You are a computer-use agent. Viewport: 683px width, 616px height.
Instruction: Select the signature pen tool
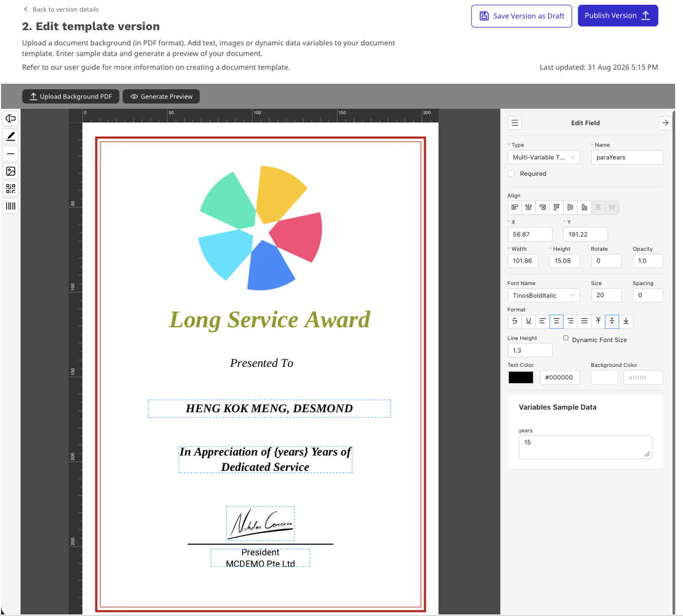click(x=10, y=136)
